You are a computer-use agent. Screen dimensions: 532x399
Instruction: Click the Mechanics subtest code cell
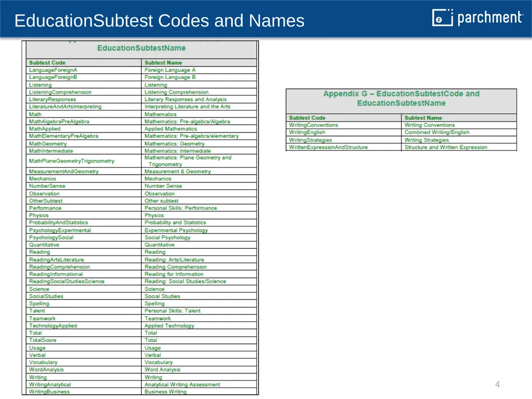point(84,179)
